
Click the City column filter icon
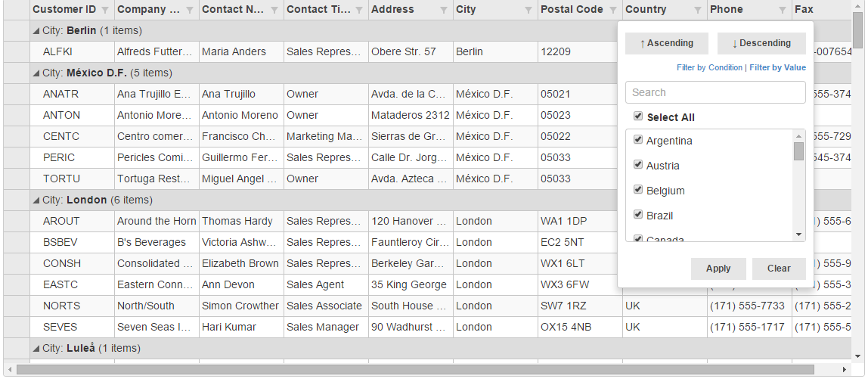(x=528, y=10)
